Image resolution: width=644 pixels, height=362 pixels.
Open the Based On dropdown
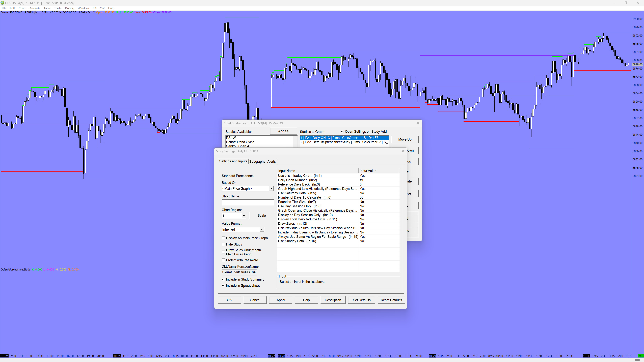click(271, 189)
